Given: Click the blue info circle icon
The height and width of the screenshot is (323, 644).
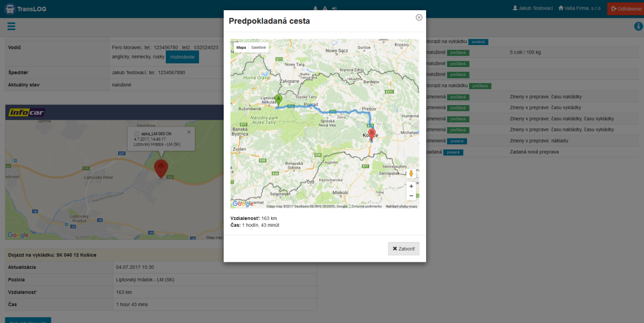Looking at the screenshot, I should (x=638, y=26).
